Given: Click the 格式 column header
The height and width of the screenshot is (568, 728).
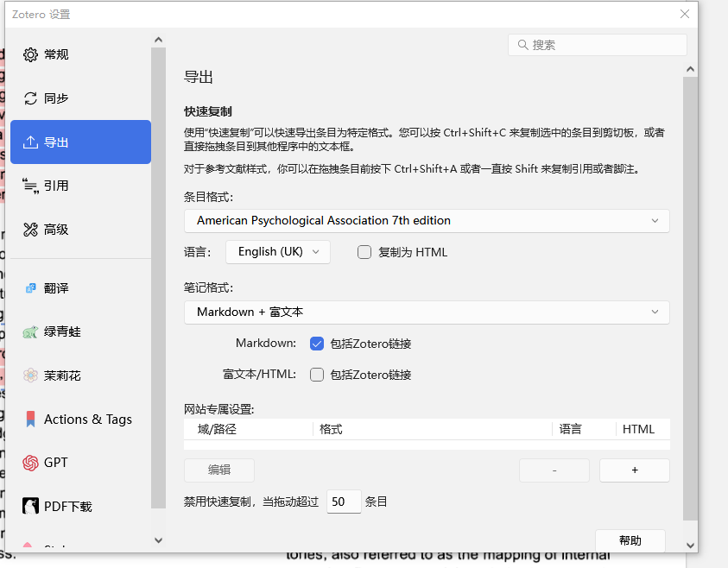Looking at the screenshot, I should pos(433,429).
